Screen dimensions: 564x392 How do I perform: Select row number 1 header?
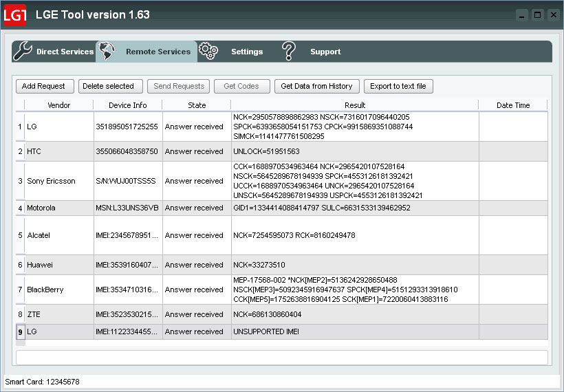(20, 127)
